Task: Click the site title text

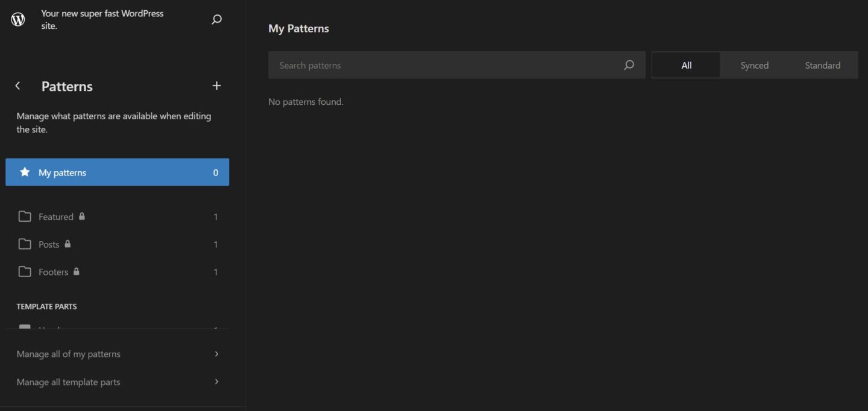Action: 102,19
